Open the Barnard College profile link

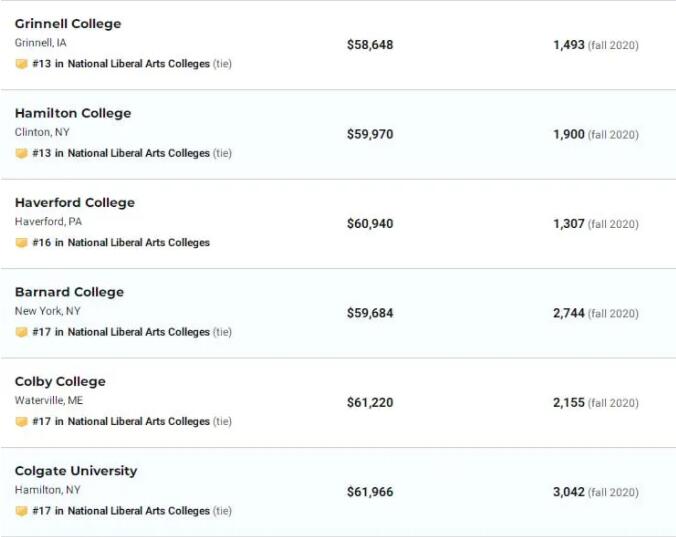coord(70,292)
